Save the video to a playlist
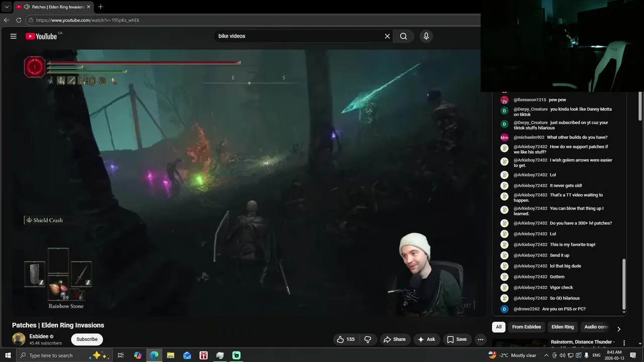Viewport: 644px width, 362px height. [x=457, y=339]
